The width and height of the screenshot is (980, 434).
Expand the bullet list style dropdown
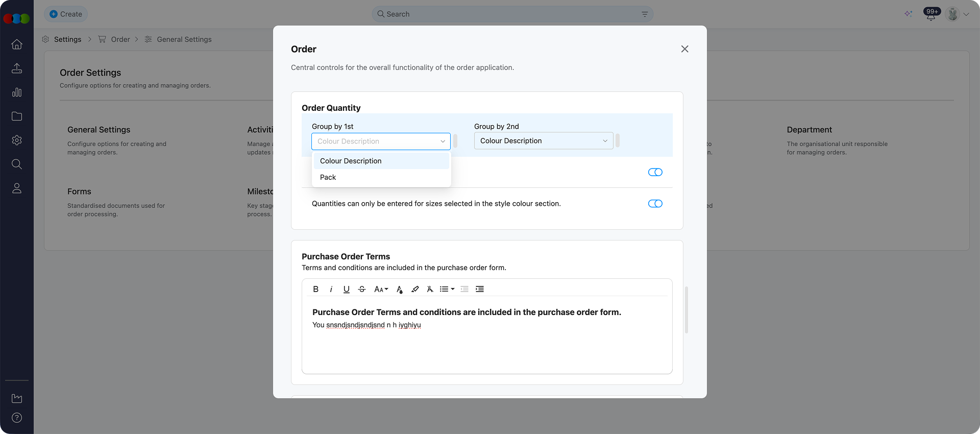(x=447, y=289)
